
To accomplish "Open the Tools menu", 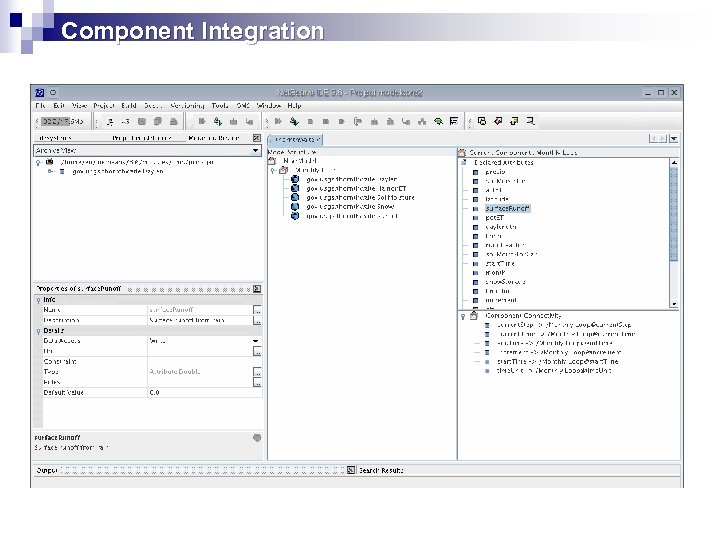I will point(220,106).
